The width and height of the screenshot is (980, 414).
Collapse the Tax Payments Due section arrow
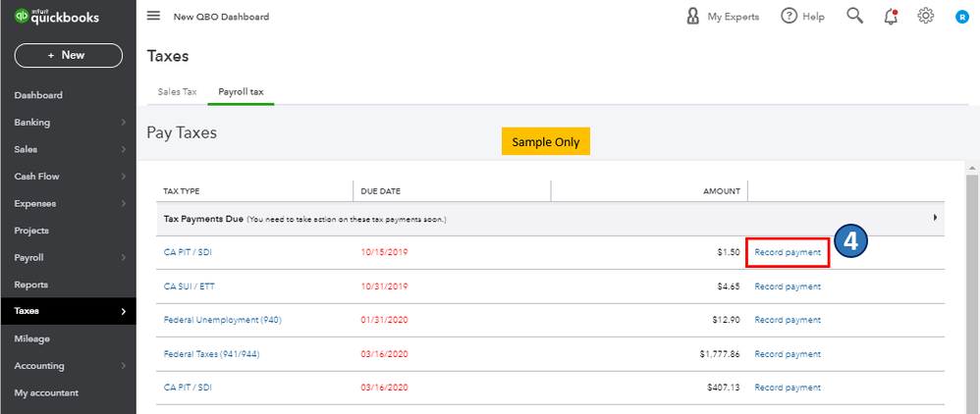[935, 218]
